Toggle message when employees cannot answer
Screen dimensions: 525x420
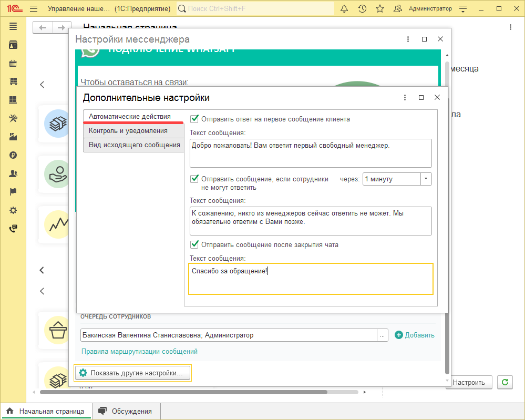click(194, 179)
